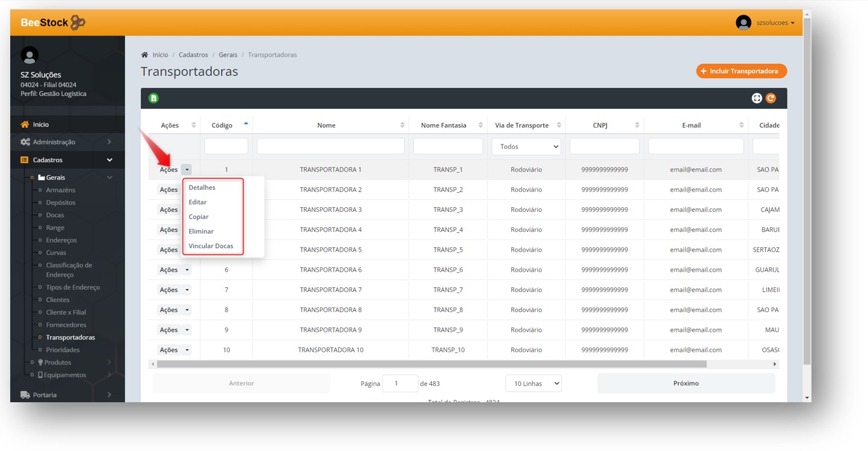Screen dimensions: 868x451
Task: Click the Incluir Transportadora button
Action: 741,71
